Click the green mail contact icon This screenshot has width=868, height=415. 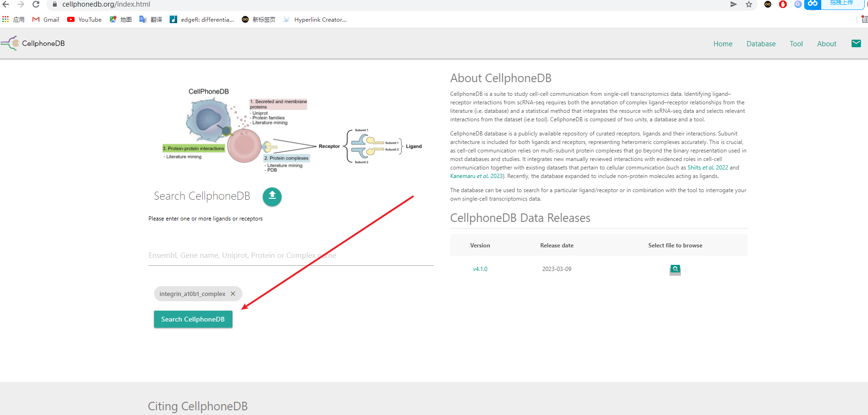click(x=856, y=43)
